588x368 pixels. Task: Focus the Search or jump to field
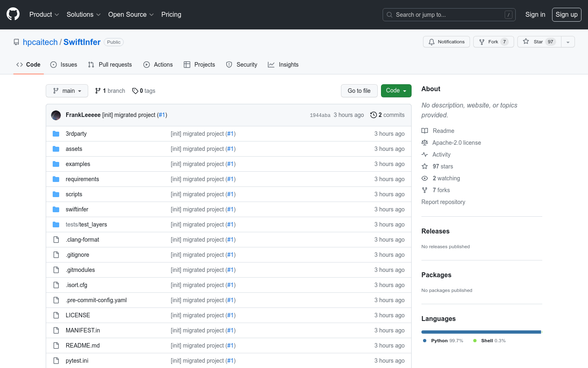point(449,15)
